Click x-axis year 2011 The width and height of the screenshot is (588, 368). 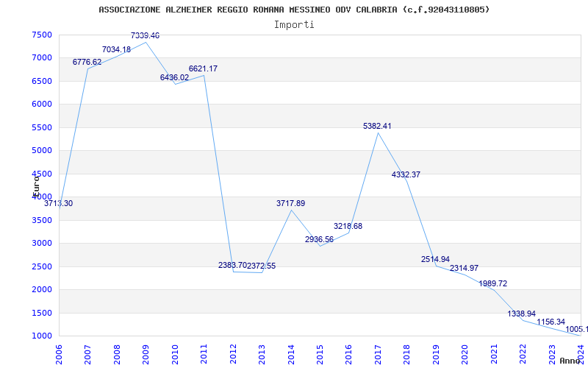coord(204,355)
